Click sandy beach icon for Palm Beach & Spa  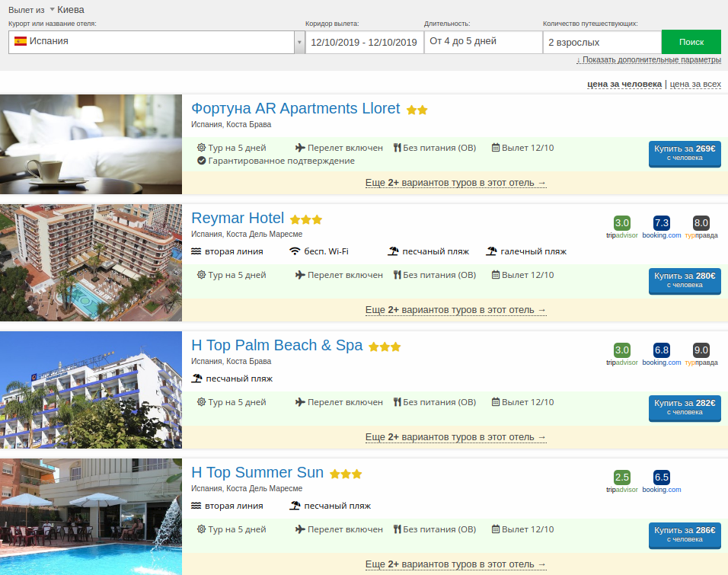click(197, 379)
